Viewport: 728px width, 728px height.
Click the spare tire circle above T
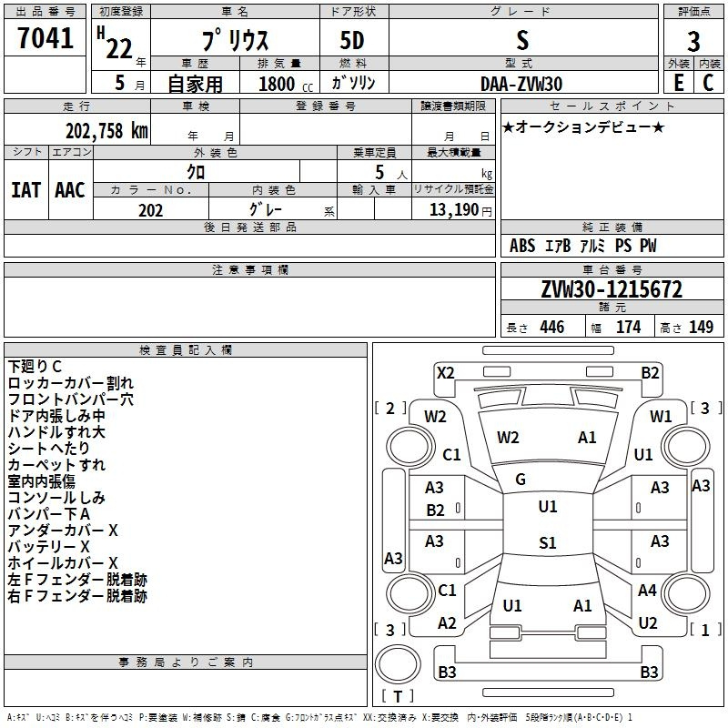pos(398,663)
